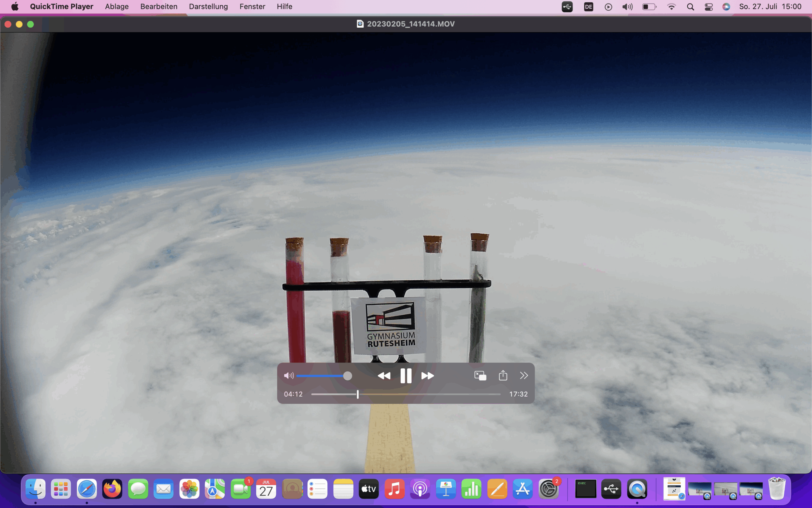Open Launchpad from the Dock
The height and width of the screenshot is (508, 812).
(61, 489)
